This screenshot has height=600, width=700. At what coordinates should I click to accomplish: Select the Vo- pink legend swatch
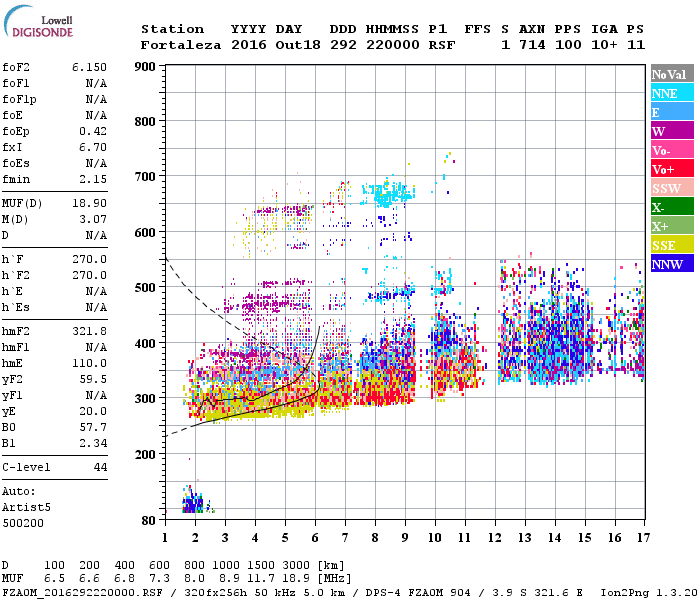672,150
